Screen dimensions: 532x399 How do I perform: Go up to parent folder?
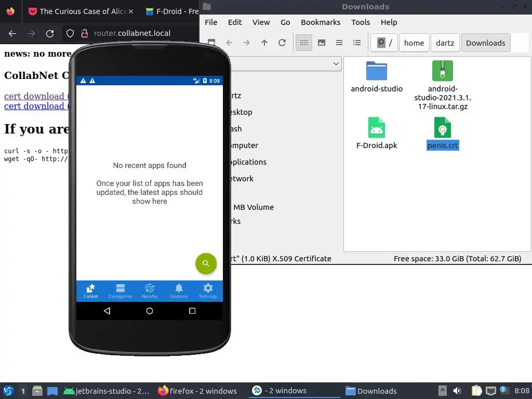tap(264, 43)
